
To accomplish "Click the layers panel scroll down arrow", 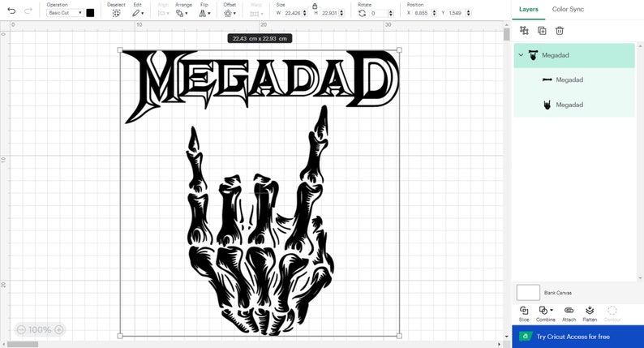I will [x=640, y=278].
